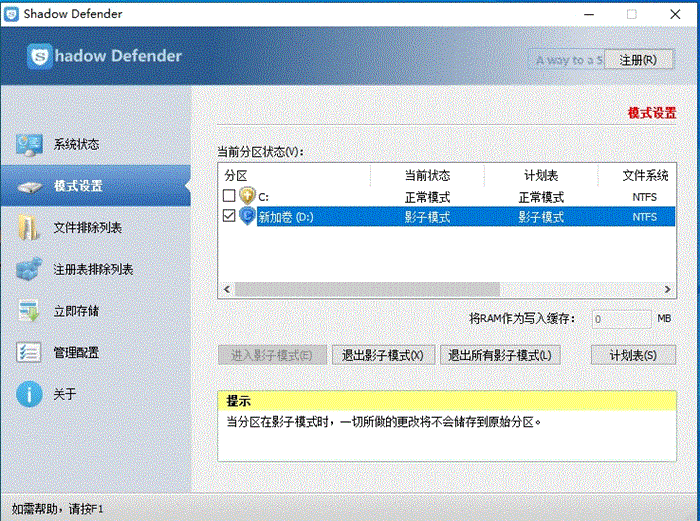Click 影子模式 in D: current status column
700x521 pixels.
click(427, 217)
